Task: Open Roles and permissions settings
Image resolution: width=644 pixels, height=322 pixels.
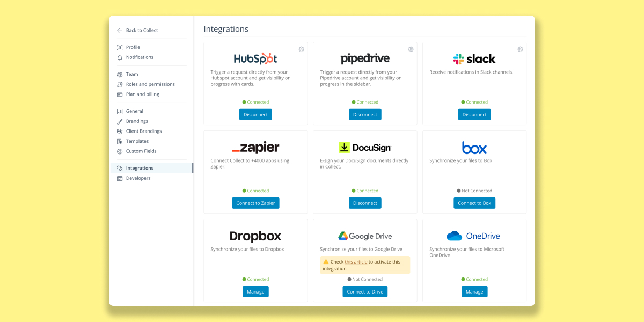Action: (x=150, y=84)
